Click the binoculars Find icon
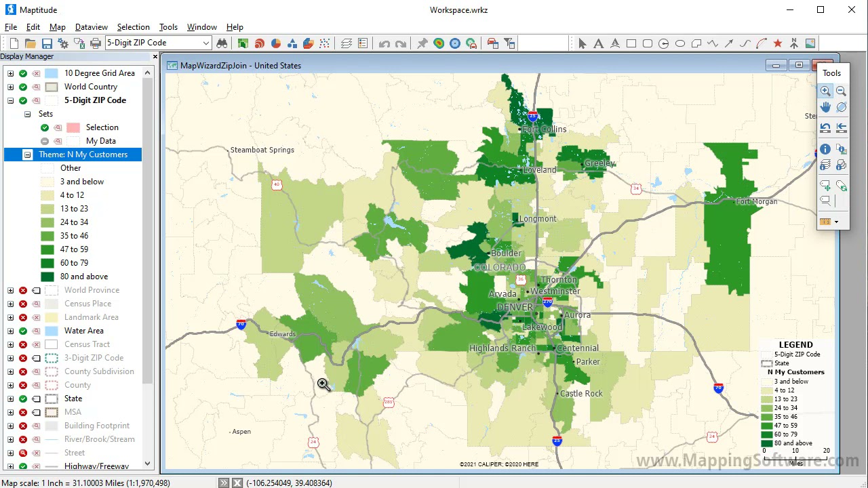The width and height of the screenshot is (868, 488). pyautogui.click(x=222, y=43)
